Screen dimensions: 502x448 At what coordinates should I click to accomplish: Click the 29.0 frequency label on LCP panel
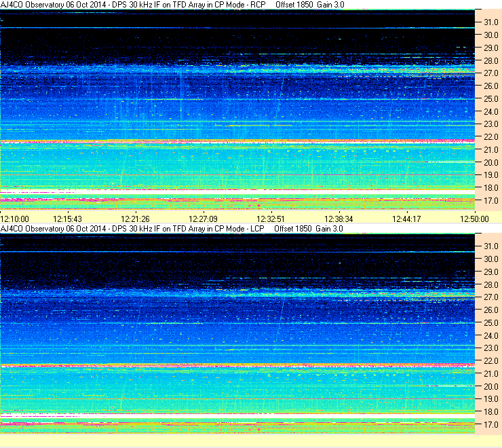pos(491,272)
